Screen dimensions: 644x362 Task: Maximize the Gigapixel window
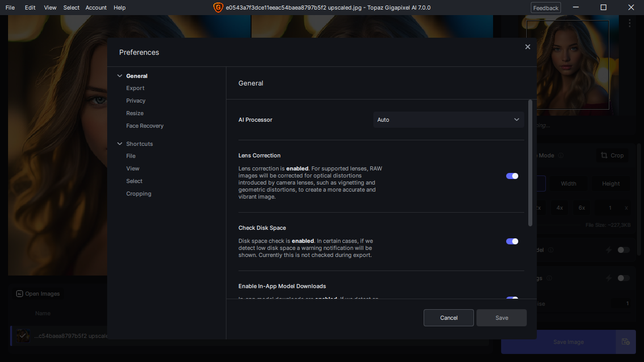(x=603, y=8)
